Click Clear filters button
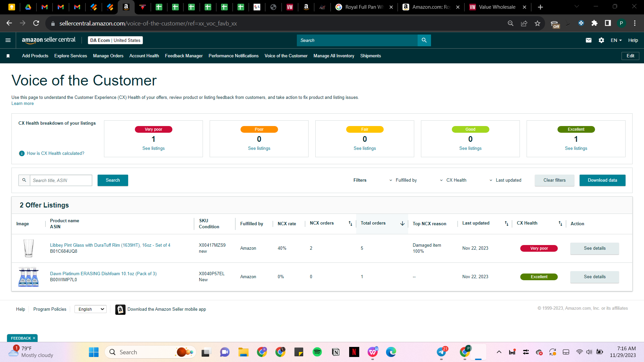Screen dimensions: 644x362 click(x=554, y=180)
